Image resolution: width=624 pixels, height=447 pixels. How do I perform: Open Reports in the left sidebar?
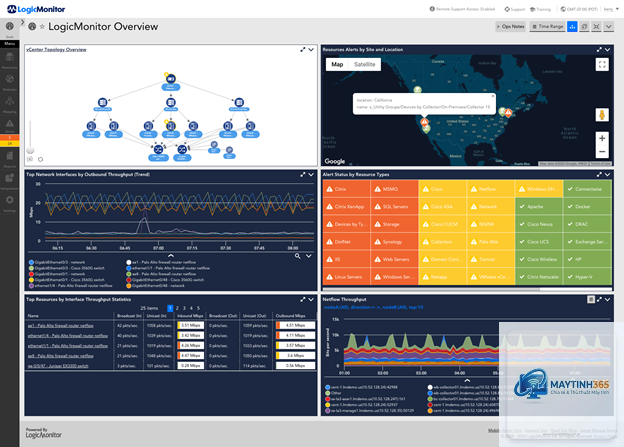click(x=10, y=159)
